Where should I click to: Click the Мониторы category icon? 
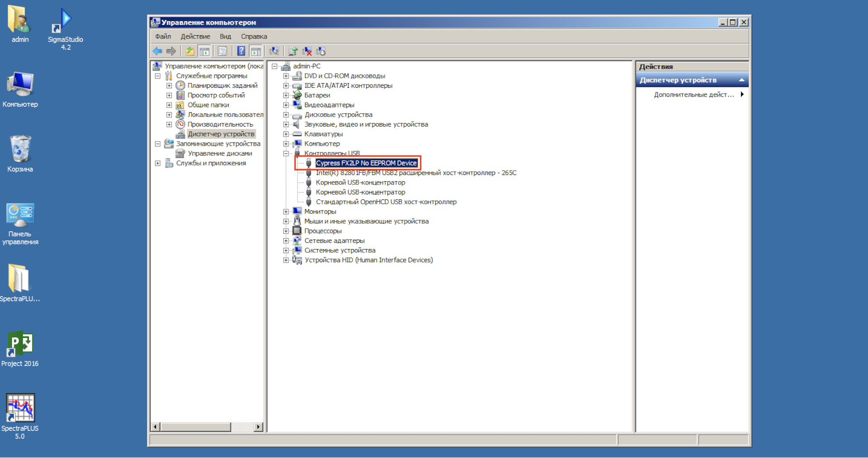pos(297,211)
